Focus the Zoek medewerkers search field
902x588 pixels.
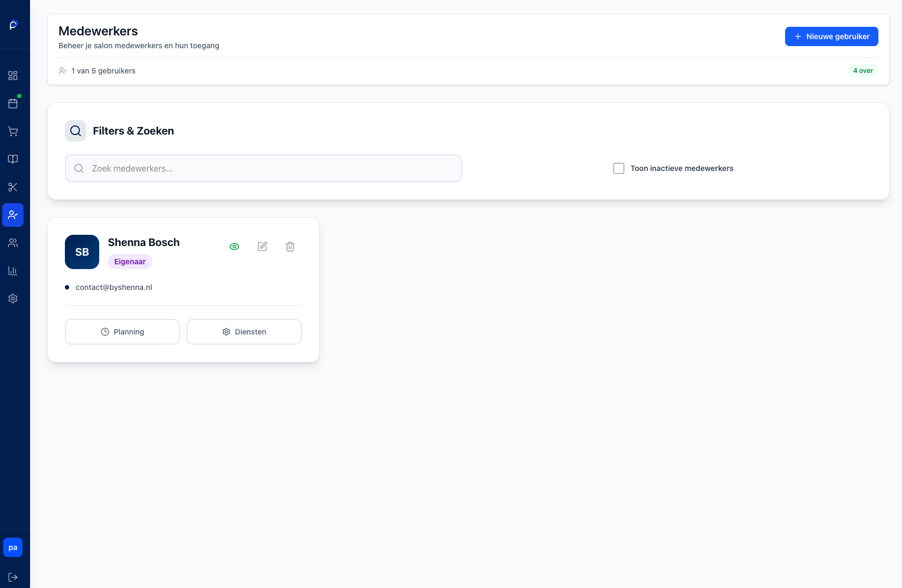pos(263,168)
